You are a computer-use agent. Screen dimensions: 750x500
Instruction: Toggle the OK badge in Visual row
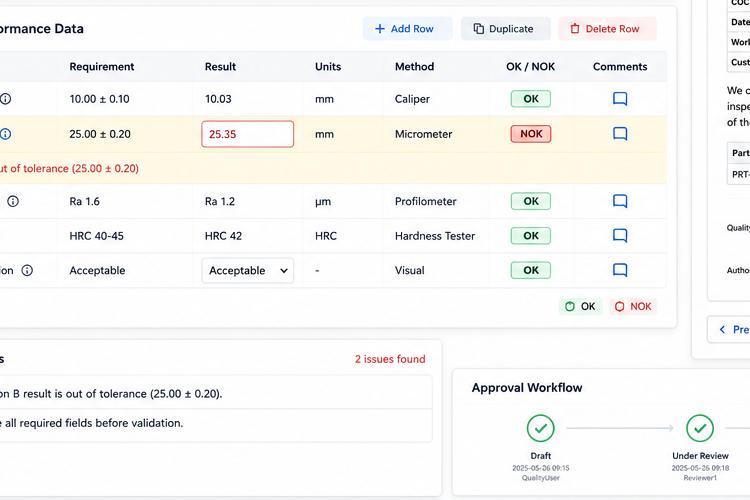pyautogui.click(x=530, y=270)
